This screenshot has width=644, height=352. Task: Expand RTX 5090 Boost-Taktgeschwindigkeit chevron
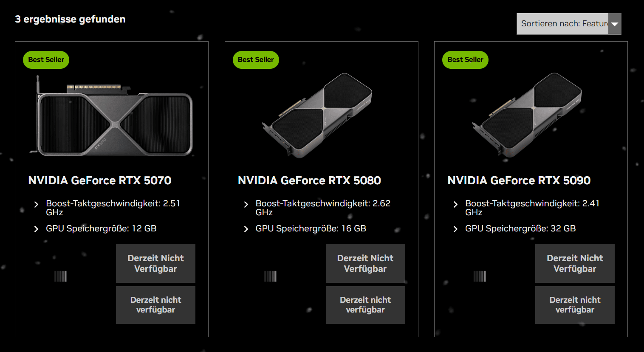(455, 204)
